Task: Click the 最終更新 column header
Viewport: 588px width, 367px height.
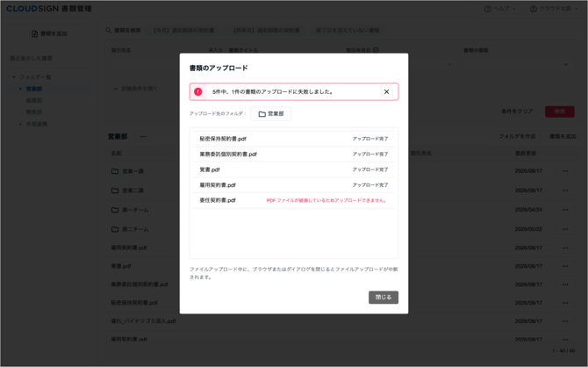Action: tap(526, 153)
